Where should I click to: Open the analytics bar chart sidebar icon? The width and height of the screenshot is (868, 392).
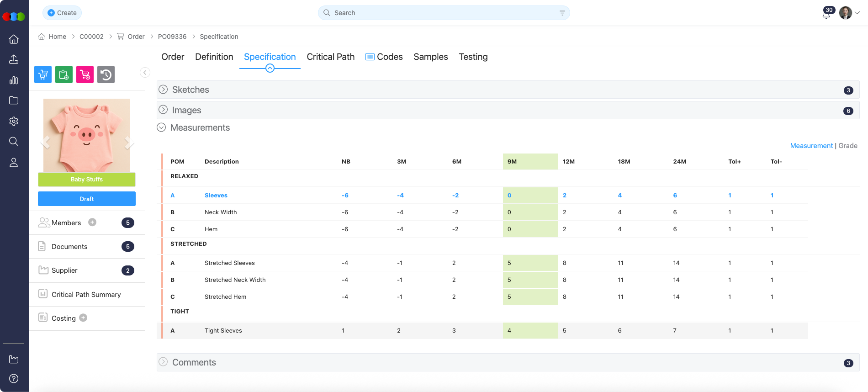click(14, 80)
